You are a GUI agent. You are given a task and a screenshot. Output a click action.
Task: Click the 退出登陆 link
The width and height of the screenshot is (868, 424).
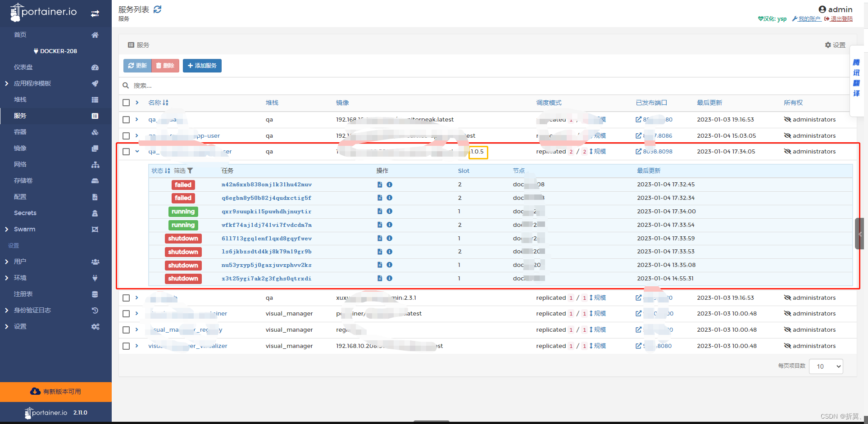coord(838,19)
